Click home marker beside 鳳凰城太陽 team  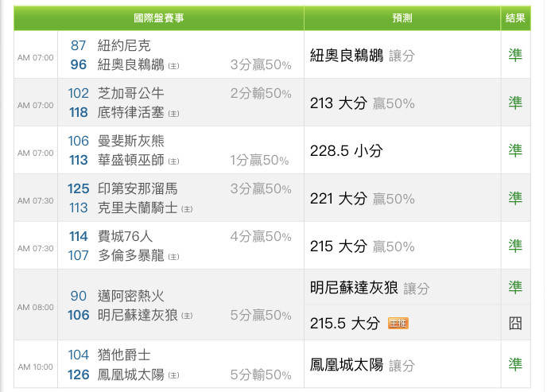point(173,375)
